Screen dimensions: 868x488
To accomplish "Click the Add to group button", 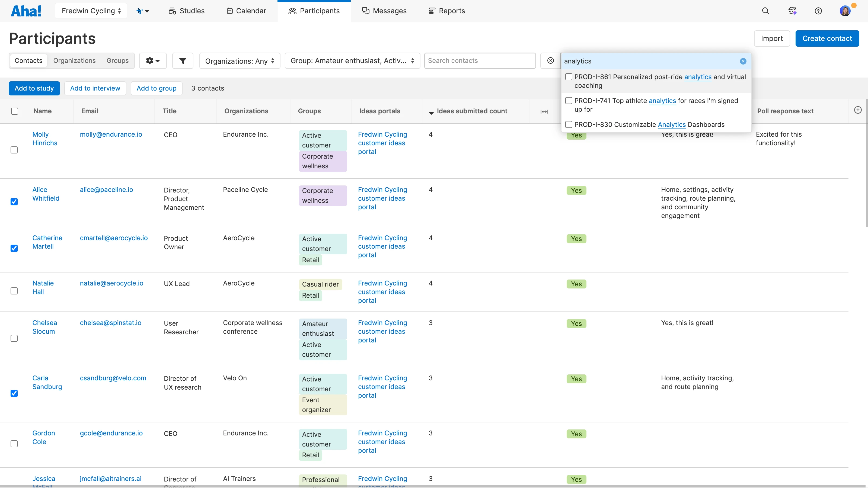I will coord(156,88).
